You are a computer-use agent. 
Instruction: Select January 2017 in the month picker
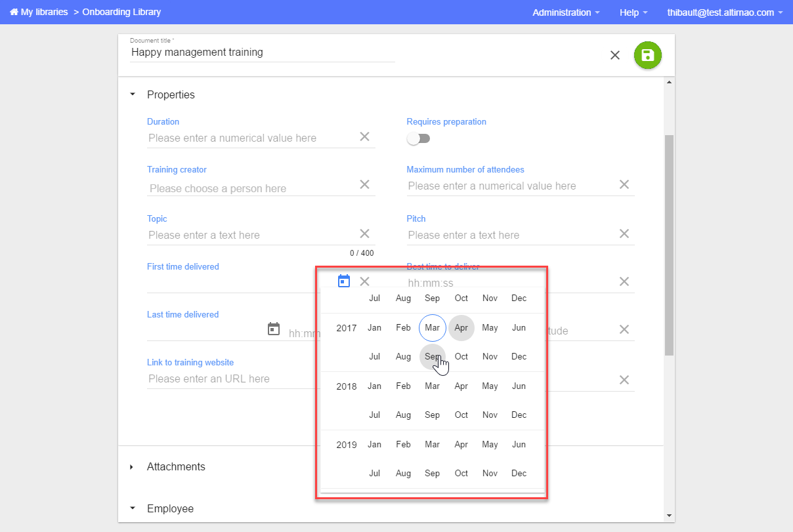click(x=375, y=328)
